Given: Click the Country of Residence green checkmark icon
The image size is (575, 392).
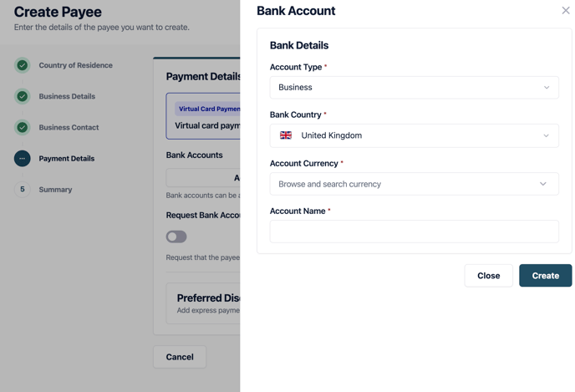Looking at the screenshot, I should (x=23, y=65).
